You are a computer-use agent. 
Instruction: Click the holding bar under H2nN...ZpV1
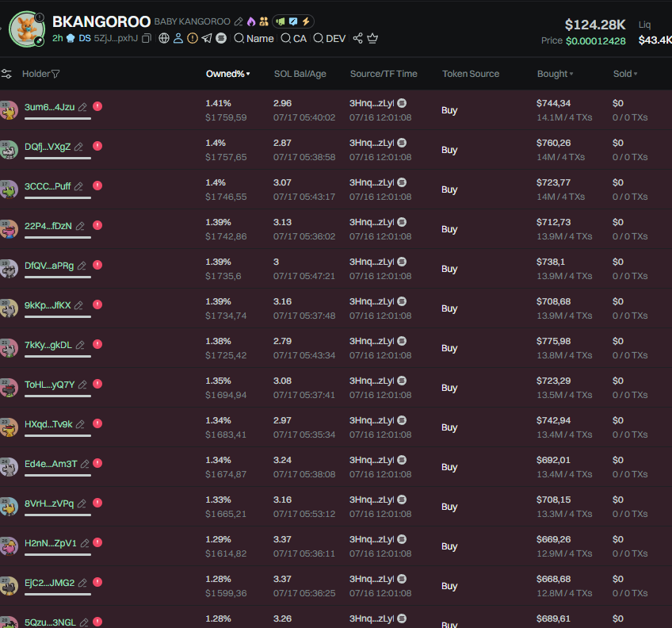tap(58, 554)
